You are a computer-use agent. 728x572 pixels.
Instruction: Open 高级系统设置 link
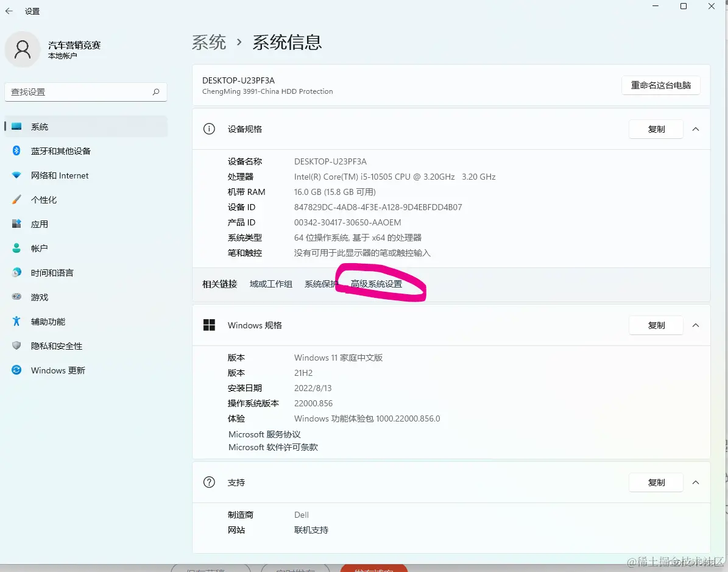click(376, 284)
